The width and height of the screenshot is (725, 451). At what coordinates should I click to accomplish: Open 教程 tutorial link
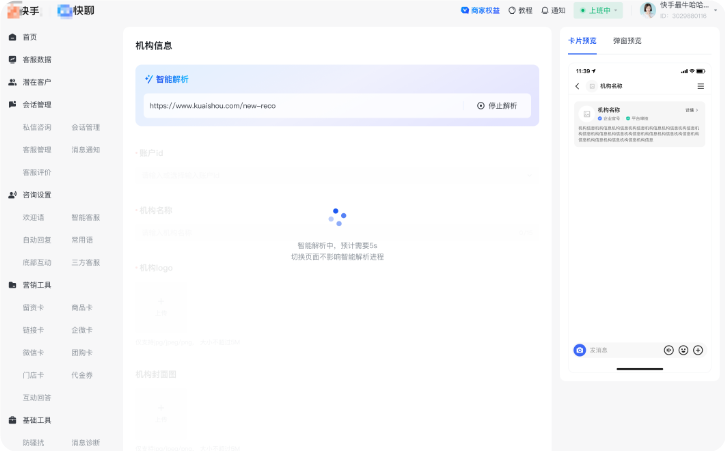520,11
